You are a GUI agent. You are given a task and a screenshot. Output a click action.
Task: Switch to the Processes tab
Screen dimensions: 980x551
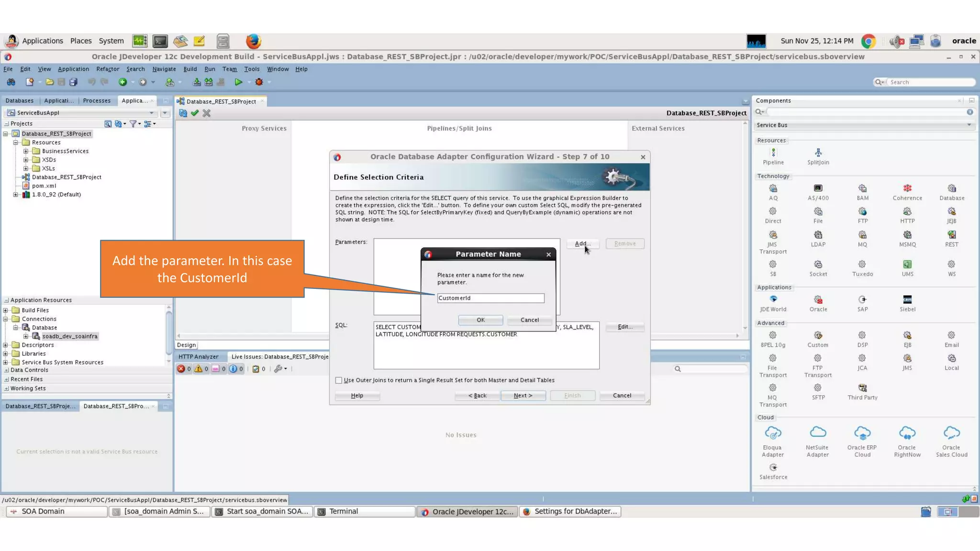(97, 100)
